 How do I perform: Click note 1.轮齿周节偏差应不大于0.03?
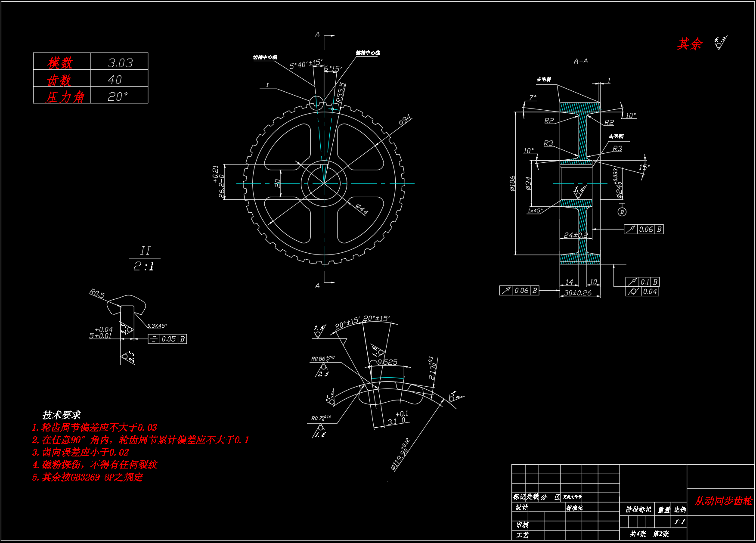tap(95, 428)
